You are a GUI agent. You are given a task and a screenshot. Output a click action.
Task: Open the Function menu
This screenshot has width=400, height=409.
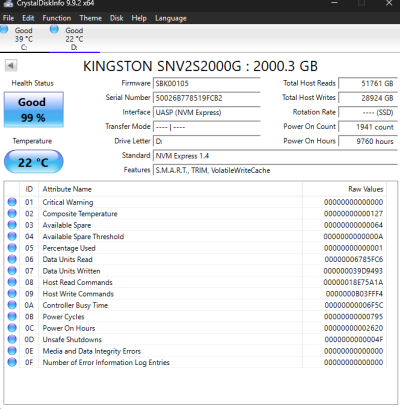pos(57,18)
